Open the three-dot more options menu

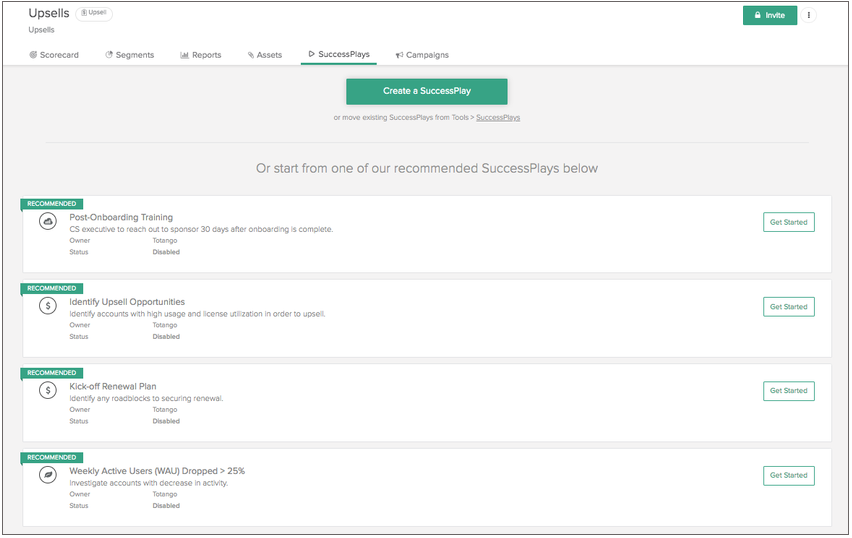[809, 15]
